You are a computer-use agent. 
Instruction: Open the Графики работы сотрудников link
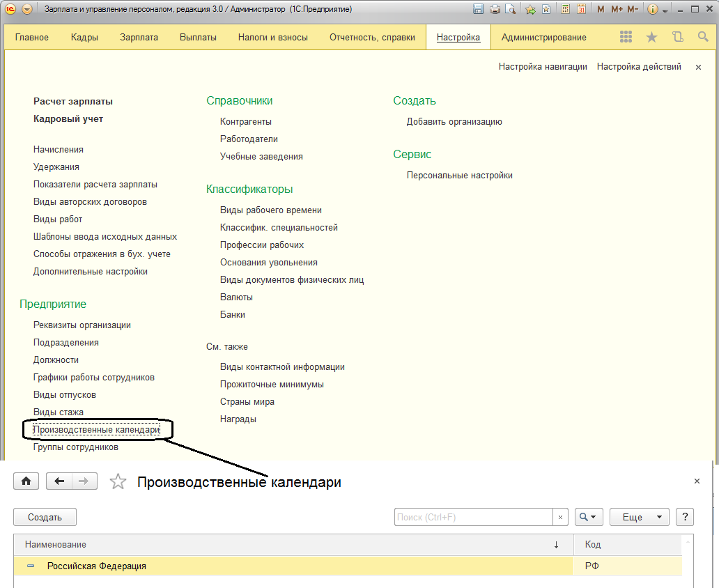(x=94, y=378)
